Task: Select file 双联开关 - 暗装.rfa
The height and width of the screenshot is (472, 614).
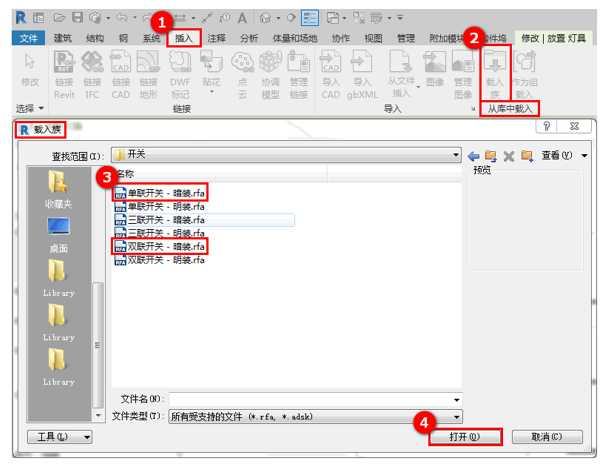Action: 161,246
